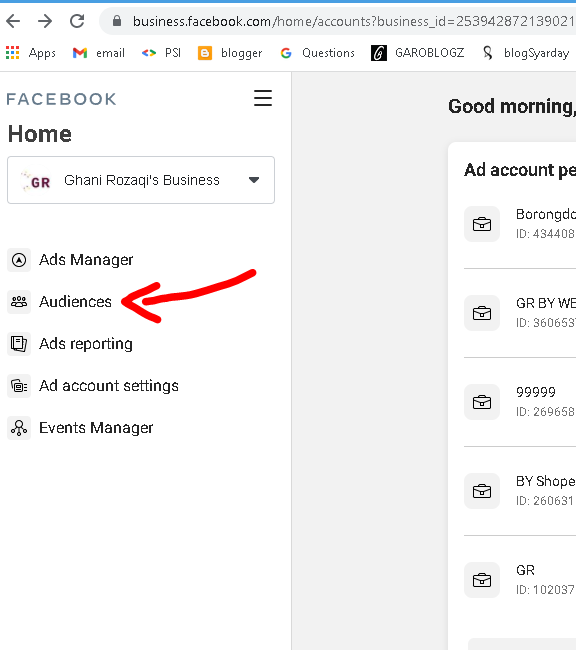Image resolution: width=576 pixels, height=650 pixels.
Task: Click briefcase icon for 99999 account
Action: [x=482, y=402]
